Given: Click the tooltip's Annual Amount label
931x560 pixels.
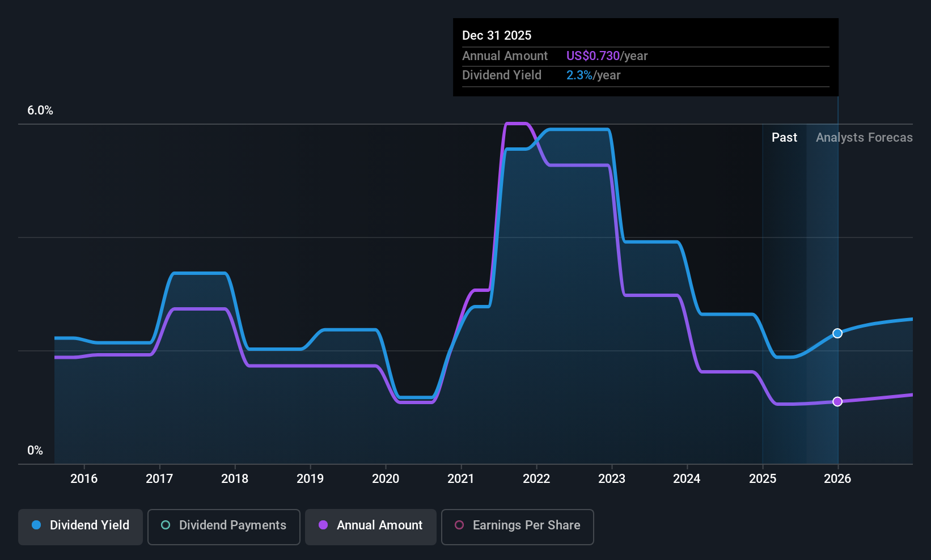Looking at the screenshot, I should [x=505, y=56].
